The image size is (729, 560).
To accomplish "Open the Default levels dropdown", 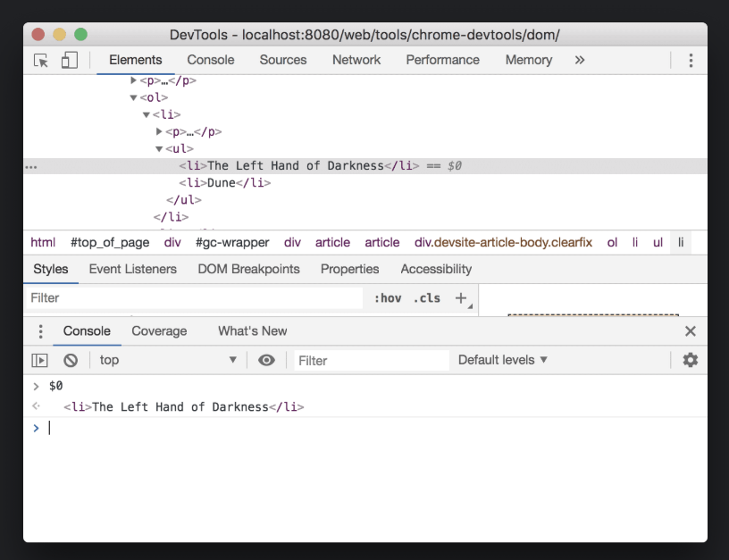I will coord(502,359).
